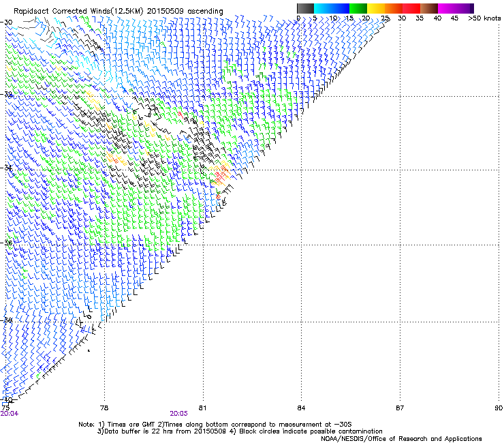This screenshot has width=504, height=443.
Task: Click the latitude label '-40'
Action: tap(6, 399)
